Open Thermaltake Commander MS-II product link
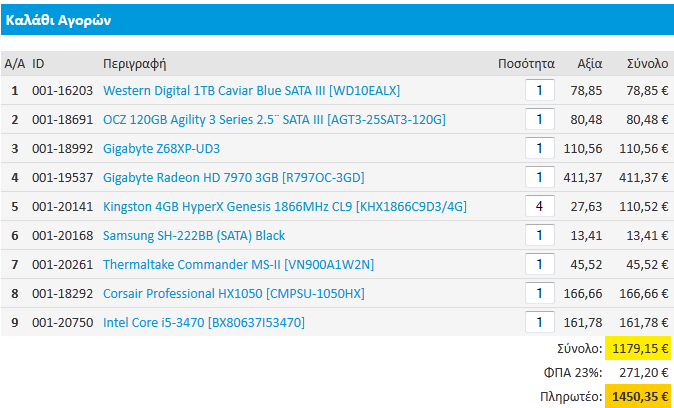 239,264
